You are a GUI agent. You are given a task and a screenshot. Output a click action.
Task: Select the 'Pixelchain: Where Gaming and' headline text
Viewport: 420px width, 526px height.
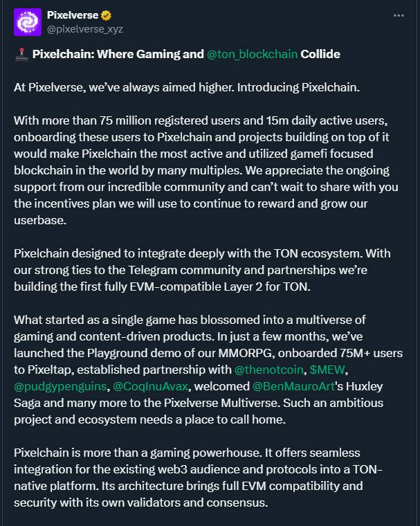tap(118, 54)
